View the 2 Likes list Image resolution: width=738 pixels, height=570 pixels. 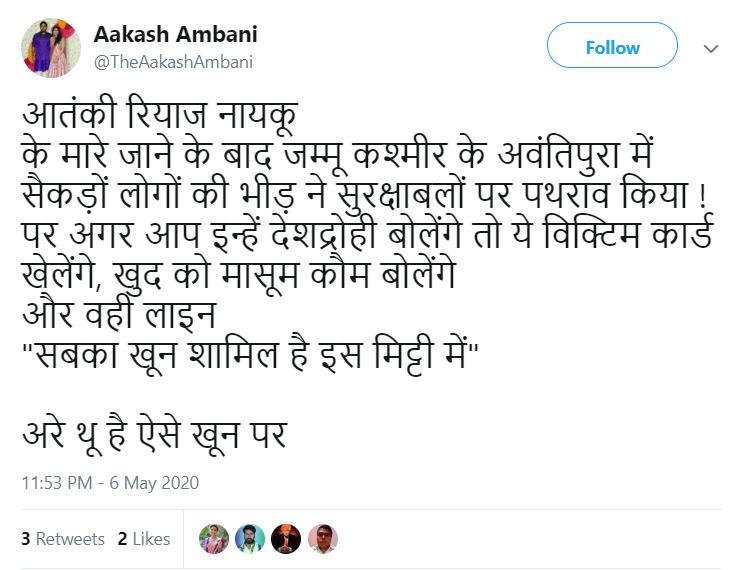pos(144,539)
